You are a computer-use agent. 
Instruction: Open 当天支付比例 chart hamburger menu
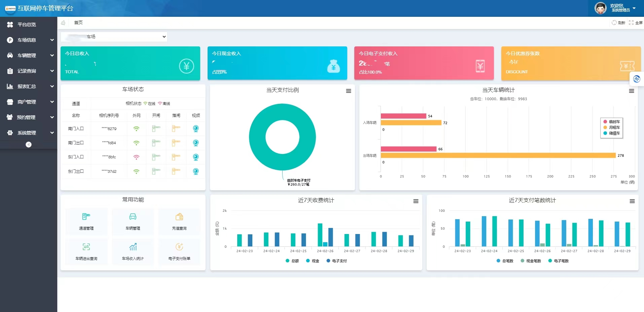[x=349, y=91]
